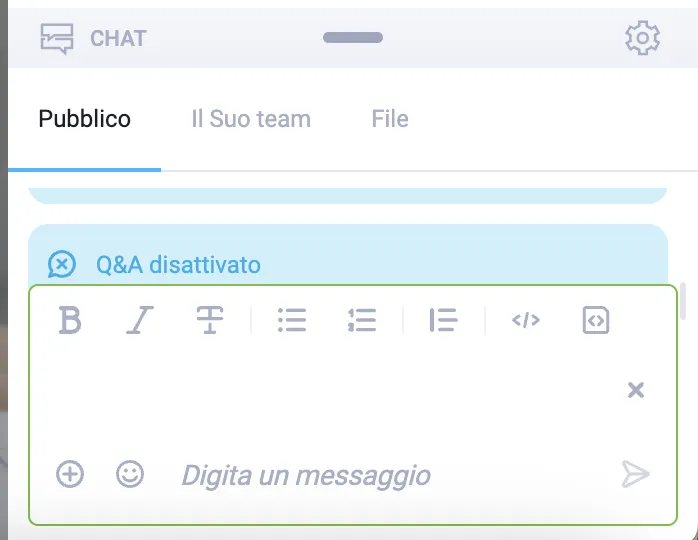698x540 pixels.
Task: Send the message with arrow icon
Action: click(636, 474)
